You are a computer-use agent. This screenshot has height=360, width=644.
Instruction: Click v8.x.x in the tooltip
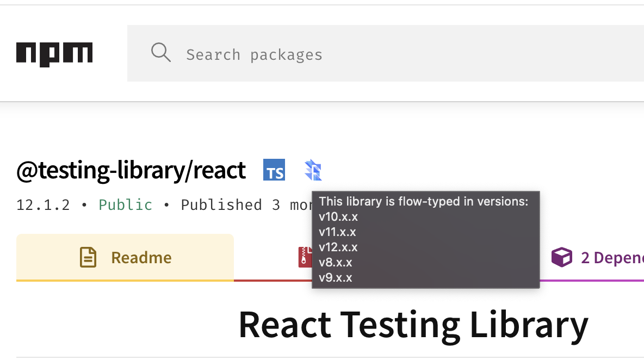pyautogui.click(x=336, y=262)
